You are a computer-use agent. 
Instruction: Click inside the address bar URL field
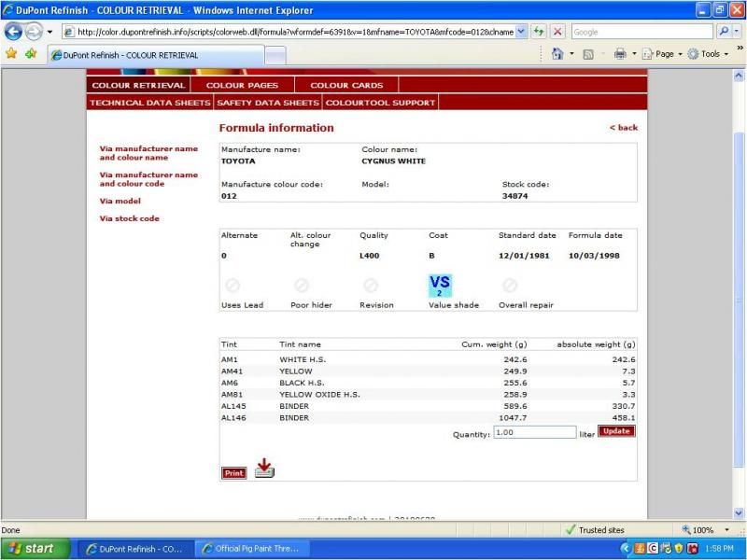click(x=295, y=32)
